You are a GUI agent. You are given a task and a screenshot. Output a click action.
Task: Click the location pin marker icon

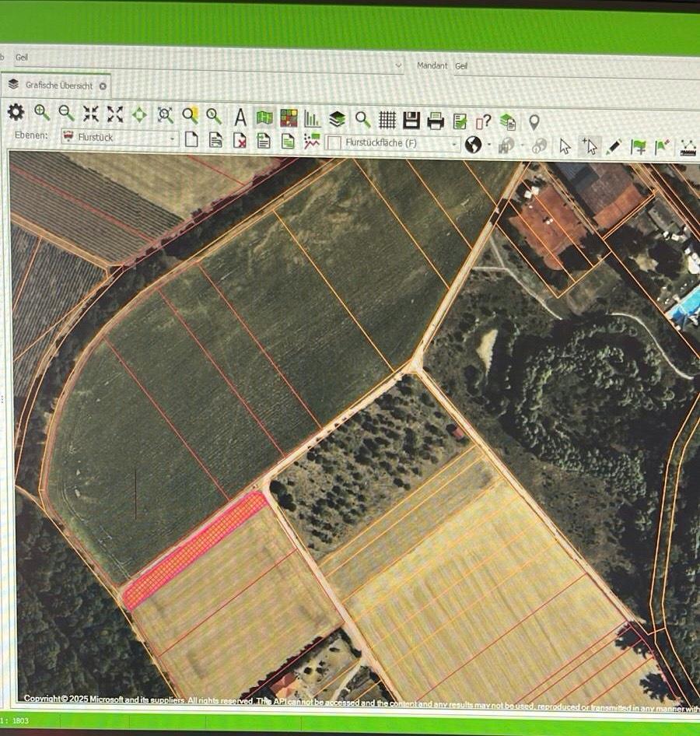[x=534, y=122]
